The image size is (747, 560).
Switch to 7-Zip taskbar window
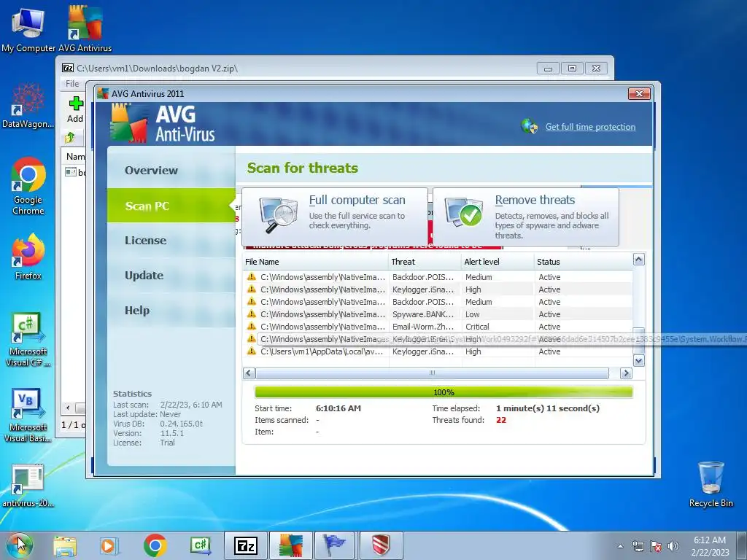tap(246, 545)
